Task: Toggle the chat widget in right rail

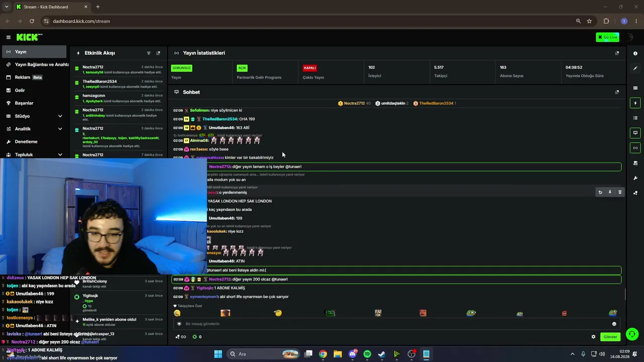Action: click(x=635, y=133)
